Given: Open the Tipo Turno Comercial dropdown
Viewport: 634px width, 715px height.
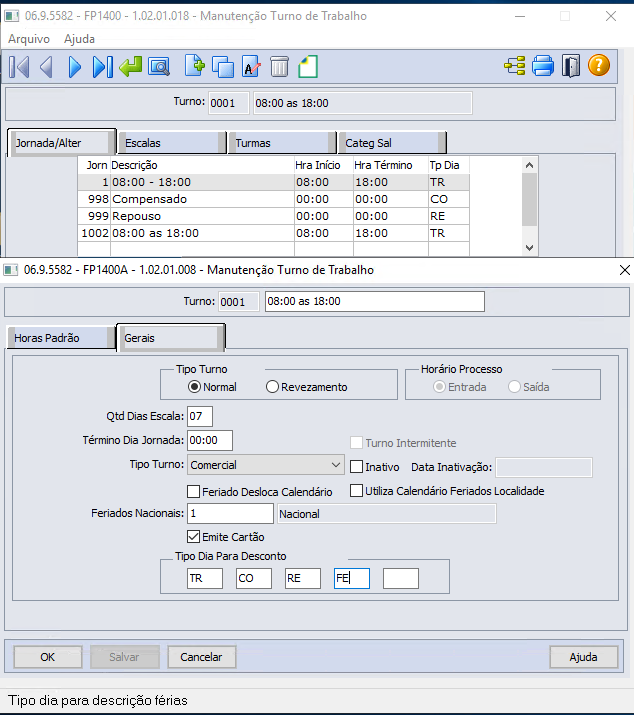Looking at the screenshot, I should [265, 465].
